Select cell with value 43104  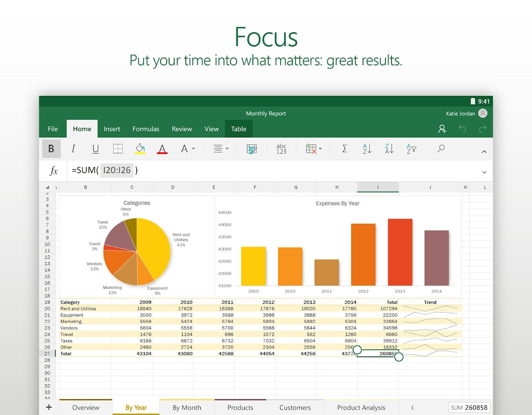132,354
